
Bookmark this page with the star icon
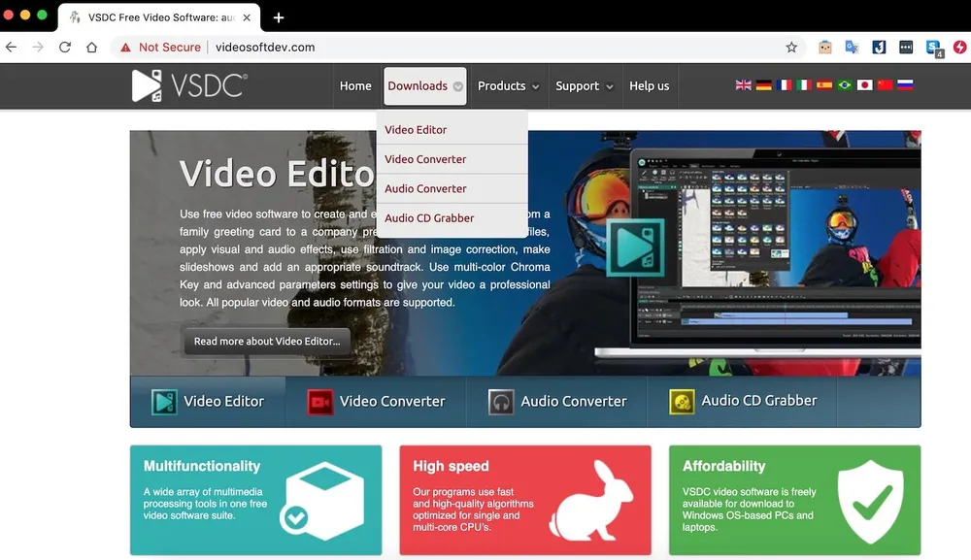[x=791, y=47]
